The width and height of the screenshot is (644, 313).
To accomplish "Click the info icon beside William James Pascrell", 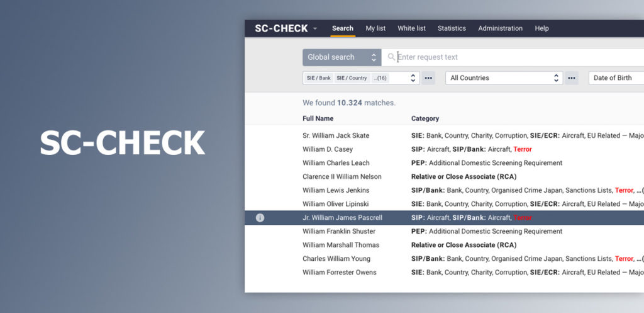I will (260, 218).
